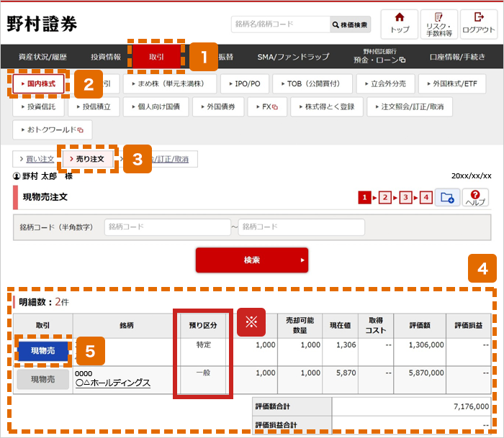The width and height of the screenshot is (504, 438).
Task: Open 口座情報/手続き menu
Action: [457, 57]
